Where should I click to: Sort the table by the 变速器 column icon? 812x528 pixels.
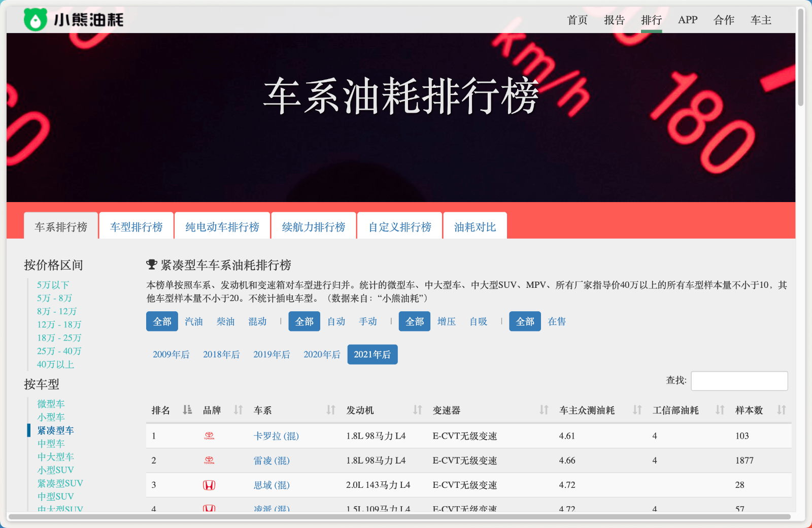[x=545, y=410]
